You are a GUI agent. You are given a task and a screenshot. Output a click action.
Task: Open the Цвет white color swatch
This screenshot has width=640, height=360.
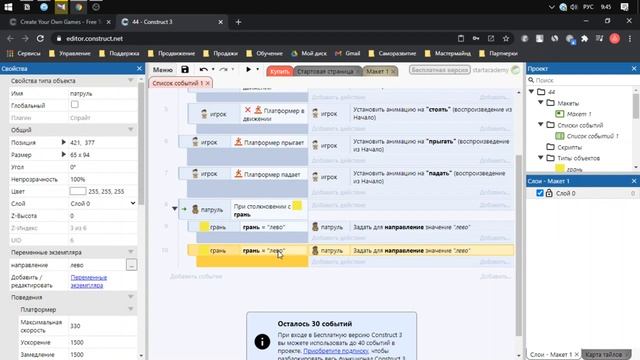[x=78, y=191]
